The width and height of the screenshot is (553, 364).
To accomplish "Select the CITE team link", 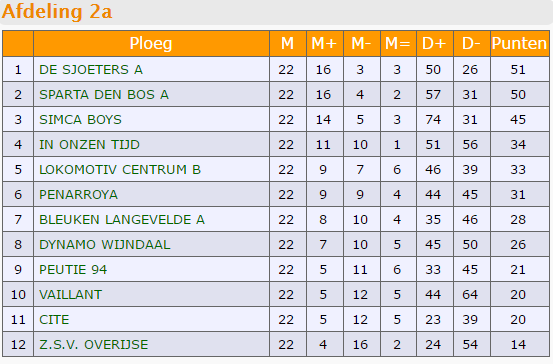I will [54, 320].
